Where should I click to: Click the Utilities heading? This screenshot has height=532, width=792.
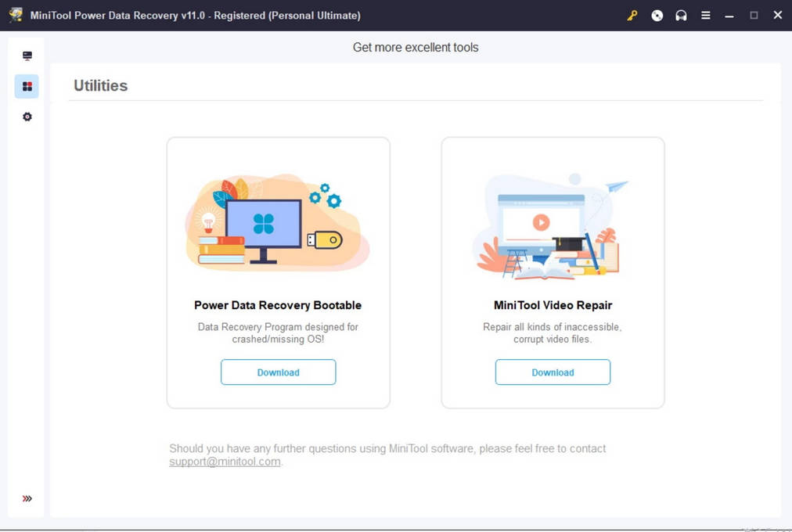pyautogui.click(x=100, y=86)
